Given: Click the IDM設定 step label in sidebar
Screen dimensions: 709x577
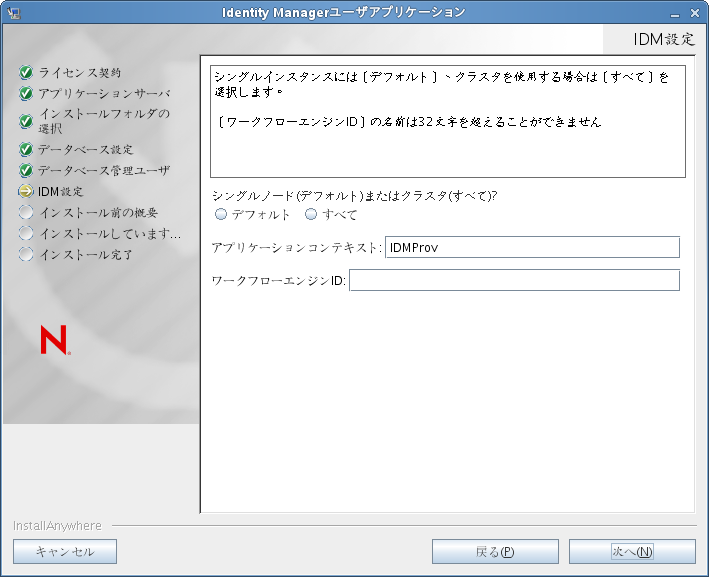Looking at the screenshot, I should (x=61, y=191).
